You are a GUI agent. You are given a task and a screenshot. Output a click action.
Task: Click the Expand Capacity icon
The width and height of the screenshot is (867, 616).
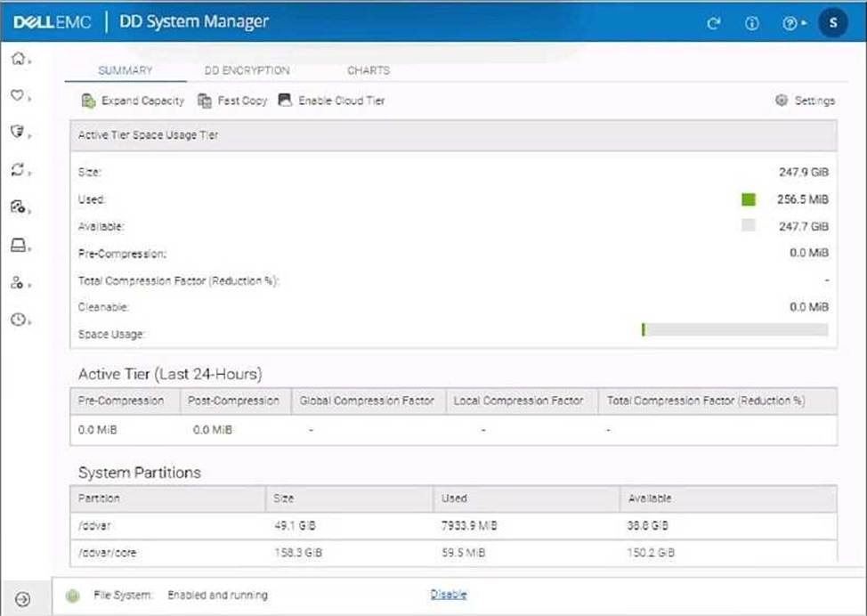(88, 101)
